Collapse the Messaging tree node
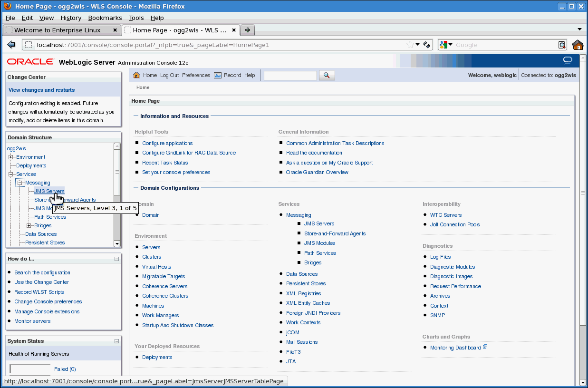Image resolution: width=588 pixels, height=388 pixels. [20, 183]
